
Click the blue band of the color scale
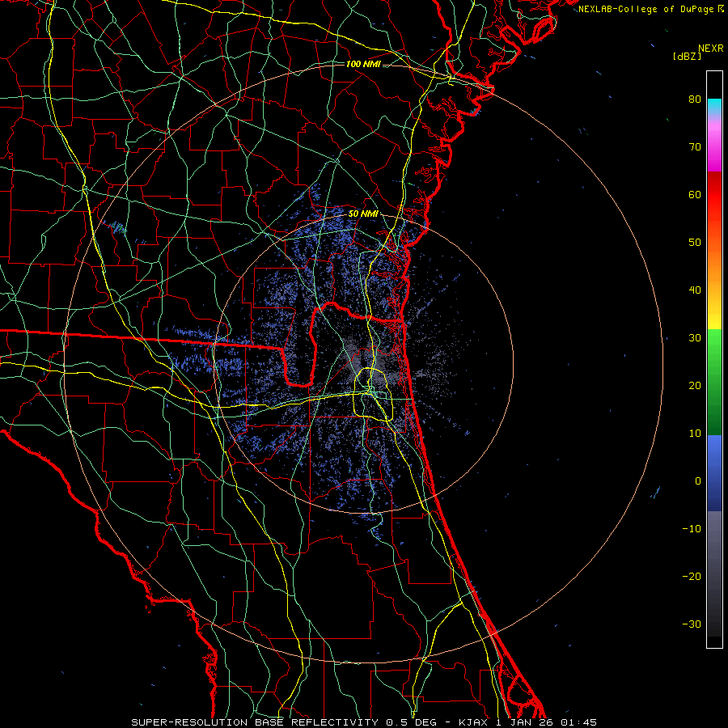pos(714,473)
